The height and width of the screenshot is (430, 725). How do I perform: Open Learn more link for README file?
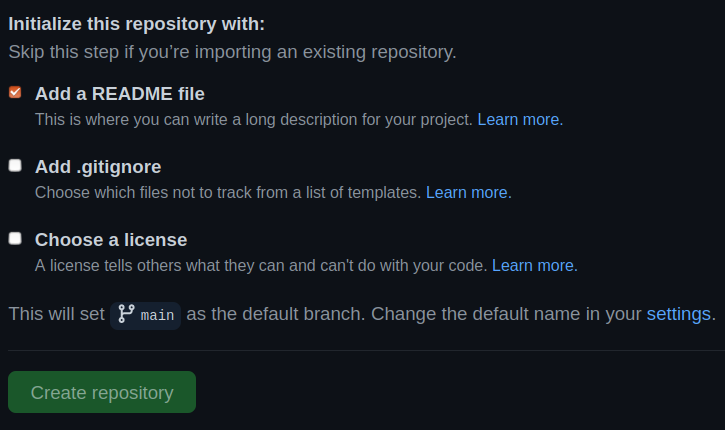pyautogui.click(x=518, y=119)
